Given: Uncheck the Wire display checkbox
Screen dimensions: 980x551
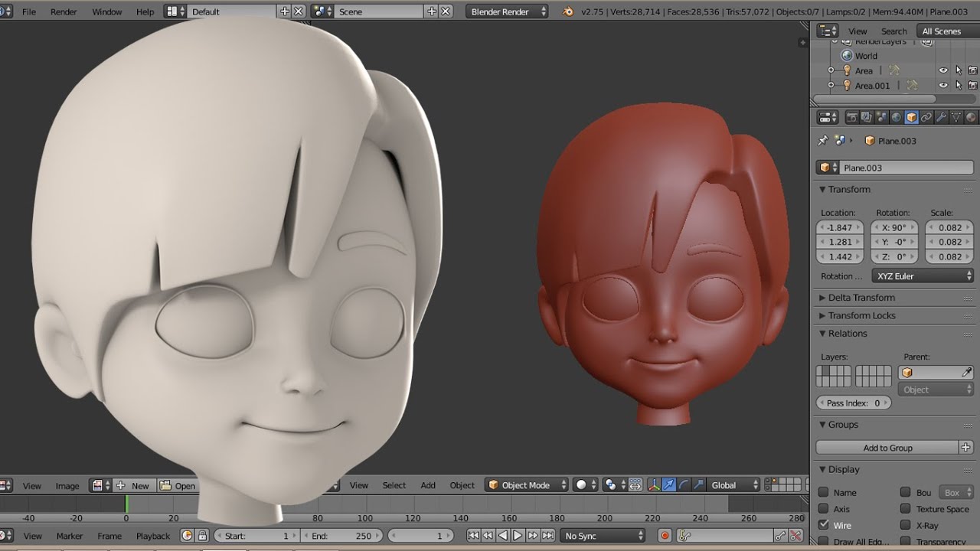Looking at the screenshot, I should point(824,526).
